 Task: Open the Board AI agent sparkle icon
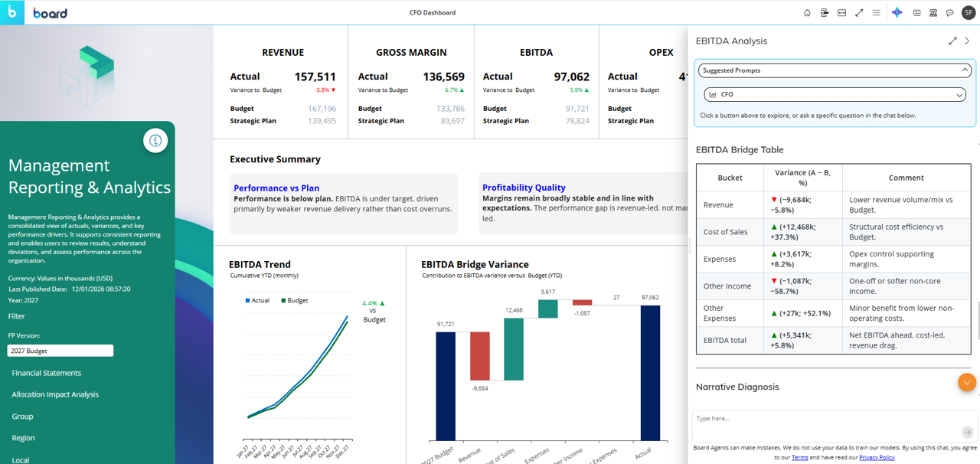[897, 13]
